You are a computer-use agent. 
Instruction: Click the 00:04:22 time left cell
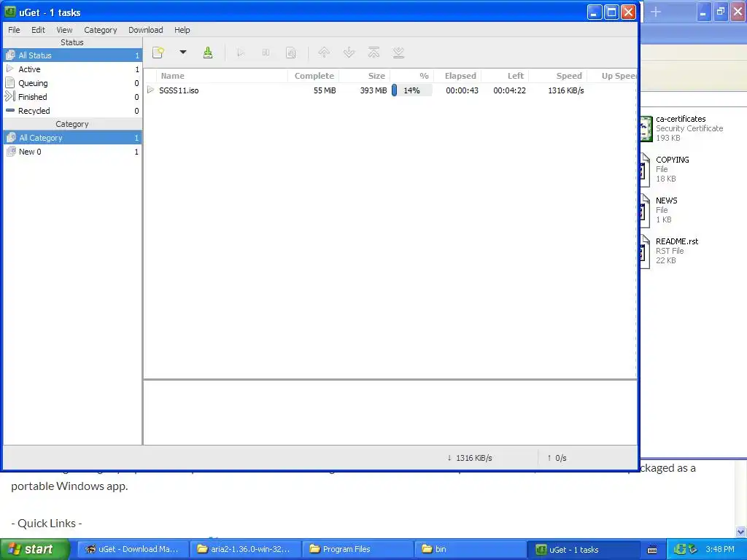[x=509, y=90]
